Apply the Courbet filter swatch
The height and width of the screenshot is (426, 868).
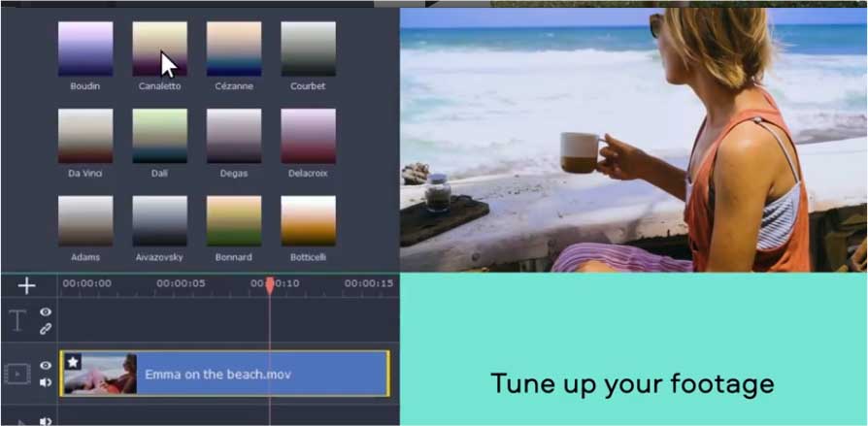pos(308,49)
